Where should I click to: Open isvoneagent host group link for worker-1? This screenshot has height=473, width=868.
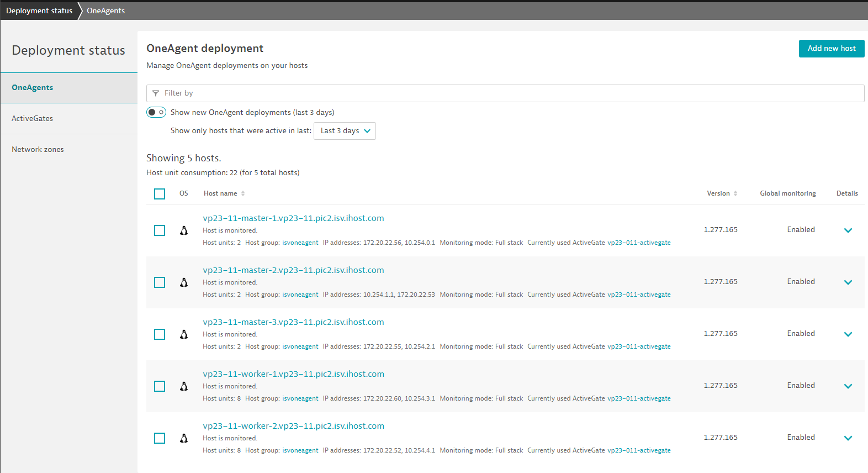300,398
